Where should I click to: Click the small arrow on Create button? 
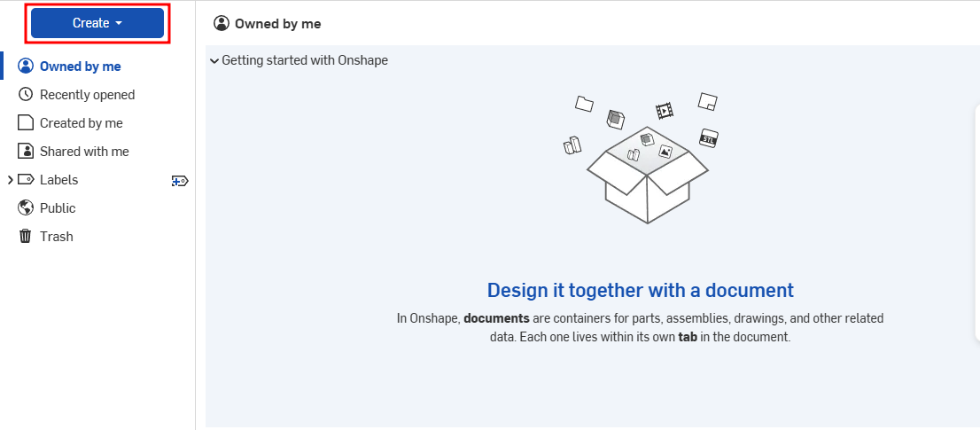pyautogui.click(x=119, y=24)
